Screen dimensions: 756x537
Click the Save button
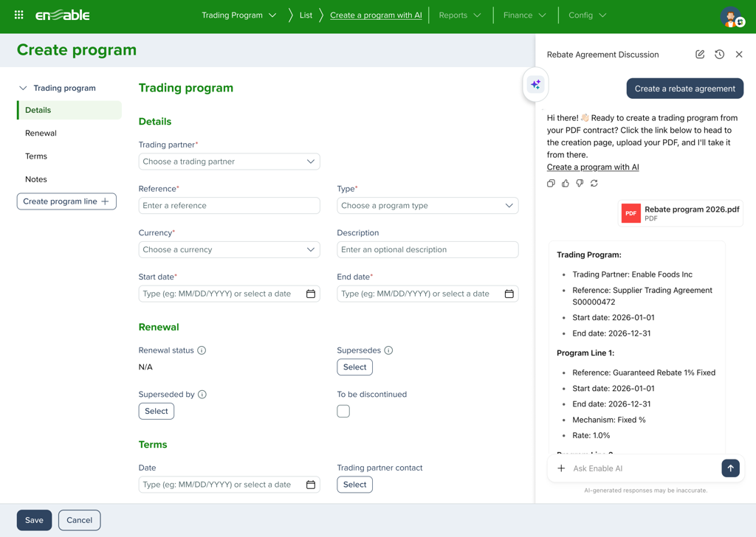pyautogui.click(x=34, y=520)
